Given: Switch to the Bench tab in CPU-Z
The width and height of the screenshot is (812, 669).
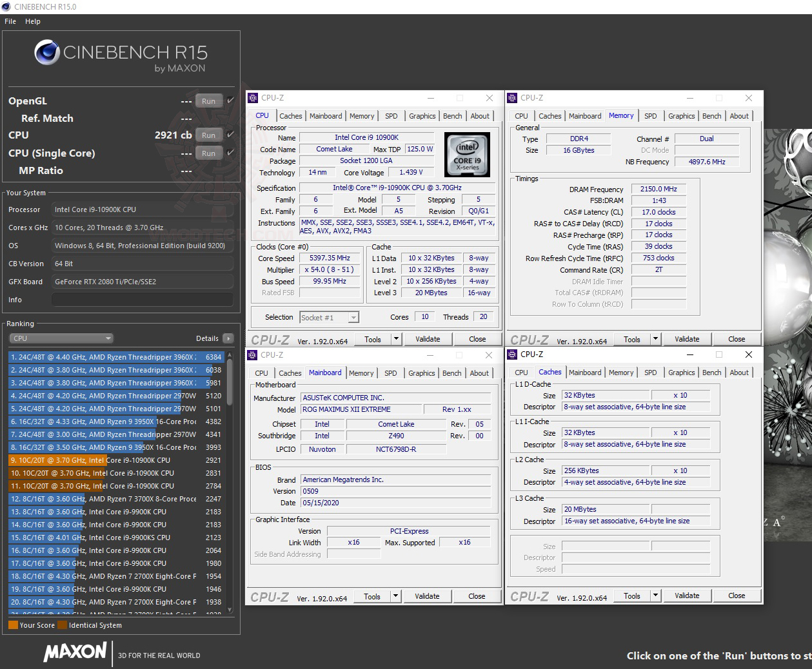Looking at the screenshot, I should click(x=452, y=115).
